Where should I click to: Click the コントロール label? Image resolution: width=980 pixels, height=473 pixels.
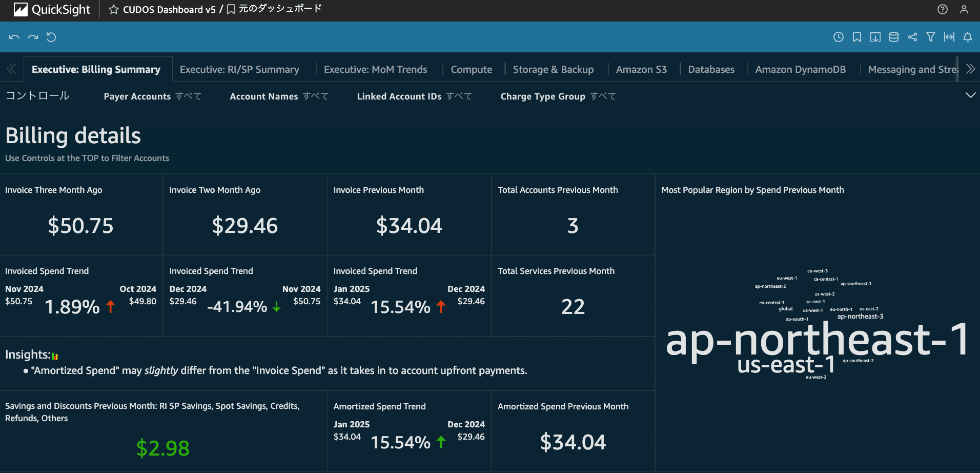[x=37, y=95]
